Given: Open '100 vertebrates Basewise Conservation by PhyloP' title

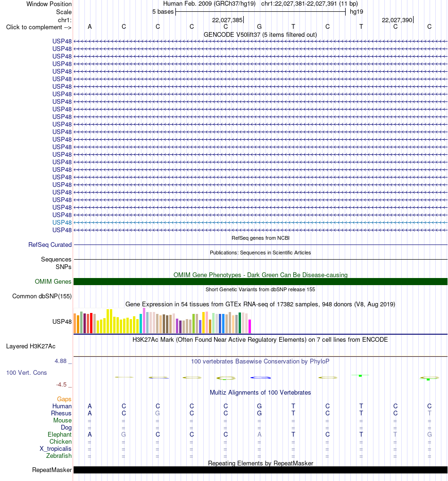Looking at the screenshot, I should 260,362.
